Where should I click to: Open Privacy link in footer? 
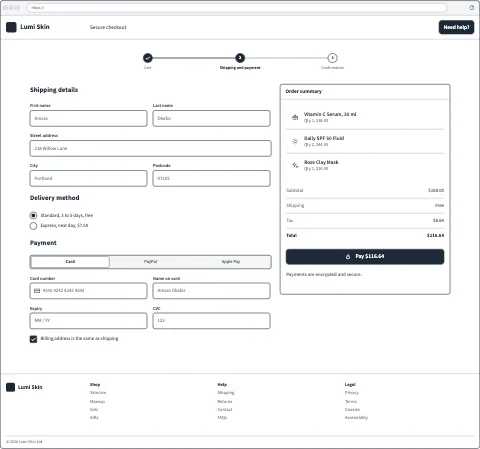tap(352, 393)
